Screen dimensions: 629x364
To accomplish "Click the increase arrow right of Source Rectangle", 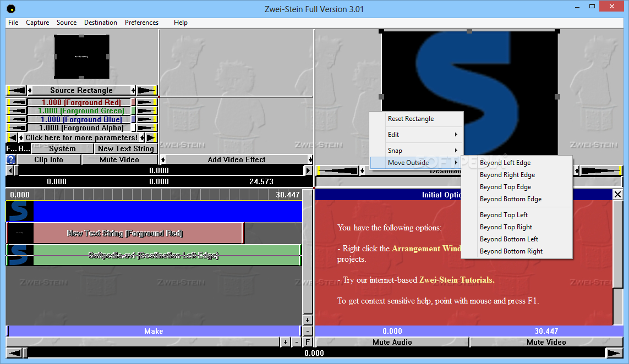I will pyautogui.click(x=147, y=90).
